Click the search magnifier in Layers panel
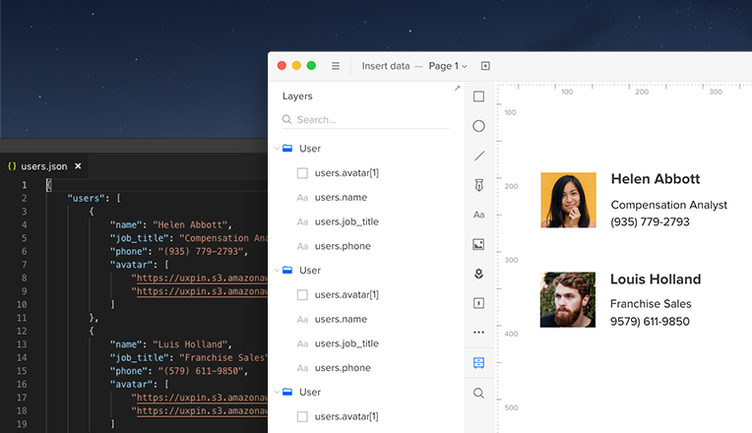 (287, 119)
